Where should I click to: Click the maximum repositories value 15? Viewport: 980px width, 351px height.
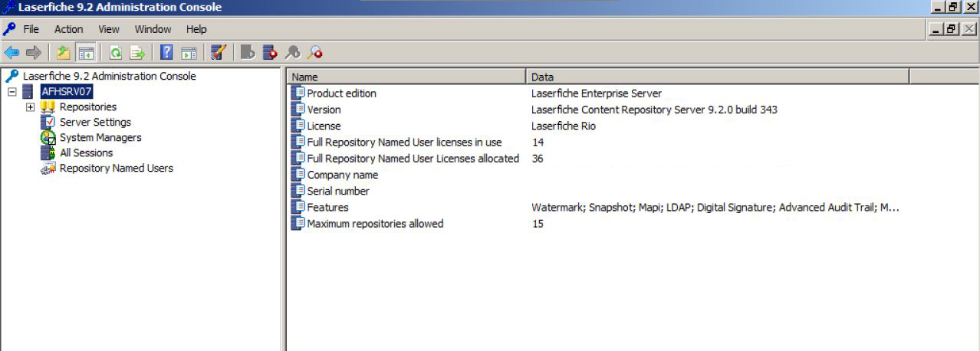[538, 224]
